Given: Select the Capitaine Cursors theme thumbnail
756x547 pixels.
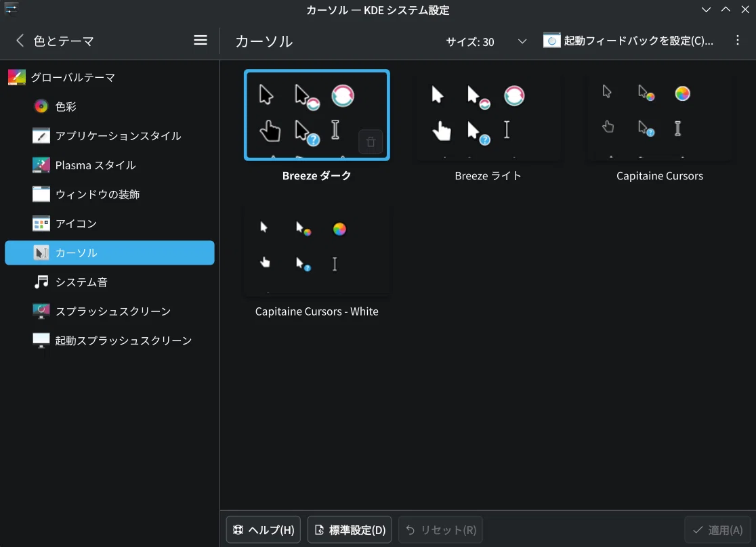Looking at the screenshot, I should [660, 114].
